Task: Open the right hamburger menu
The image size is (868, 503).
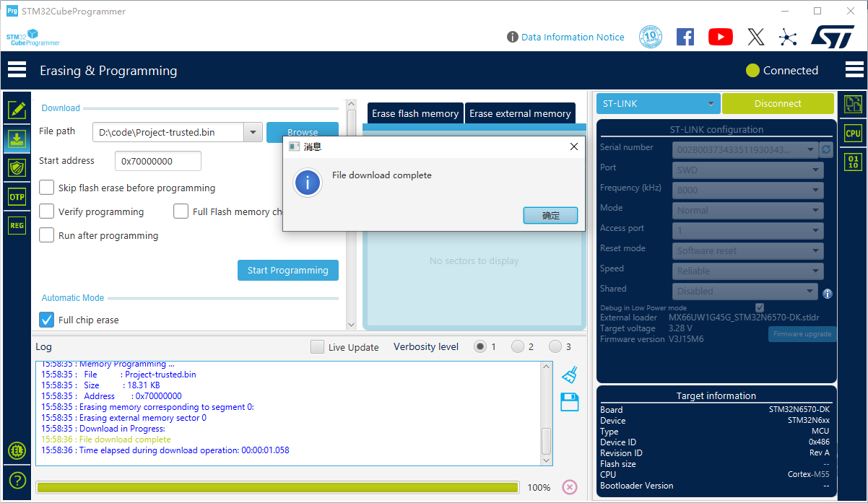Action: (854, 70)
